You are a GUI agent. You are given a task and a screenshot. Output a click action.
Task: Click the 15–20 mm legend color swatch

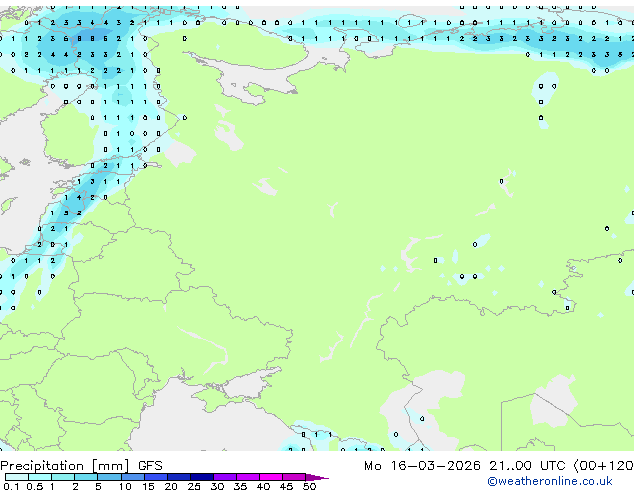155,477
